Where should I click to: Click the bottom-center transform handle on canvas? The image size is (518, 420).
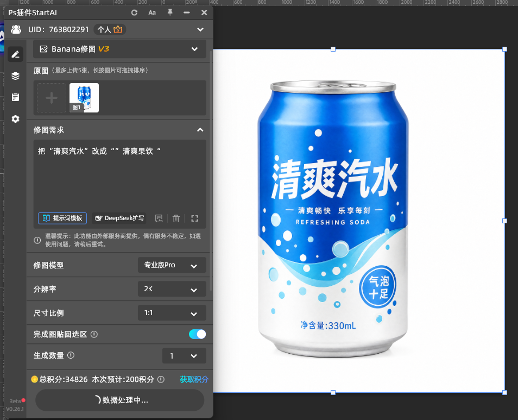[333, 393]
